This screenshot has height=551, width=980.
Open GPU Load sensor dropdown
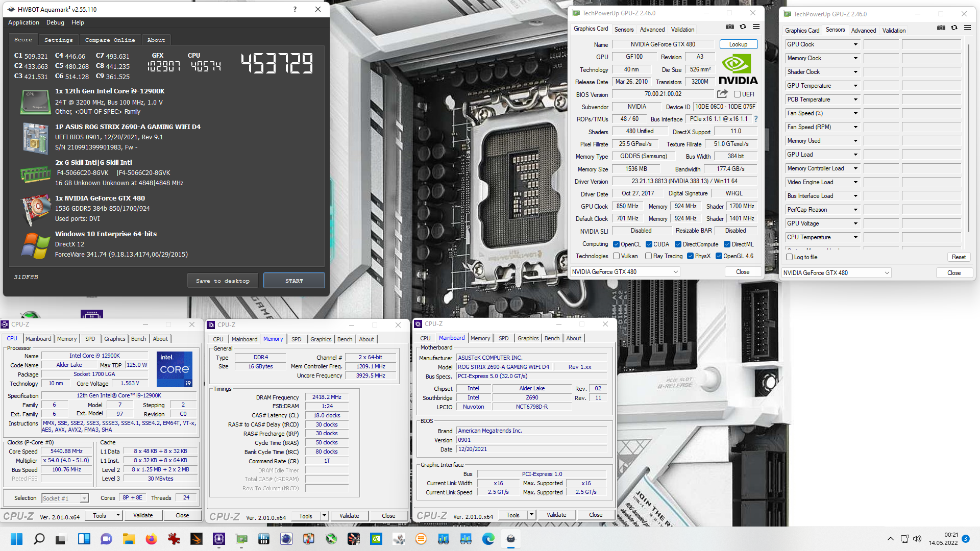click(855, 155)
